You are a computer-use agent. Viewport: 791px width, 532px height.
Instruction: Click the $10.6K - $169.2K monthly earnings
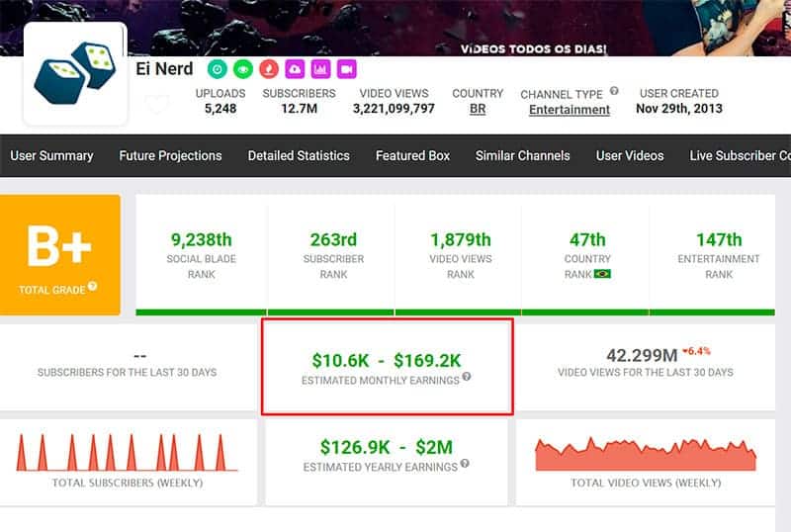(x=387, y=360)
